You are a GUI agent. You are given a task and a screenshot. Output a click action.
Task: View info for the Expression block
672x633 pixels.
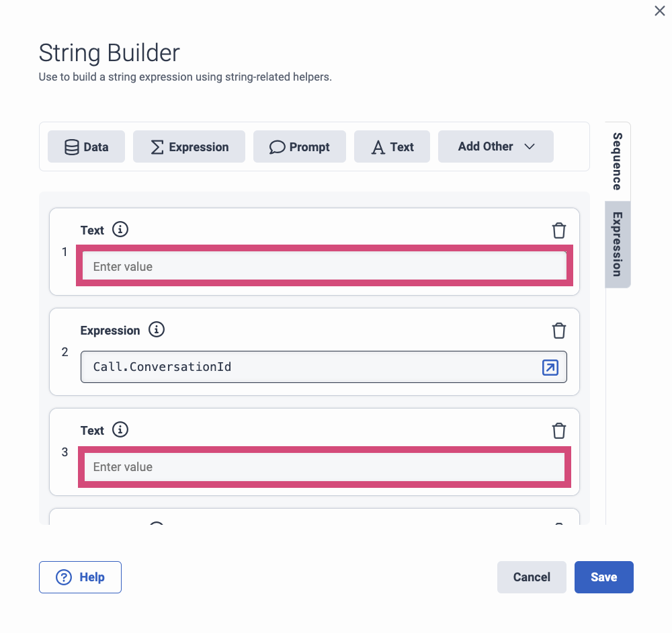[156, 329]
